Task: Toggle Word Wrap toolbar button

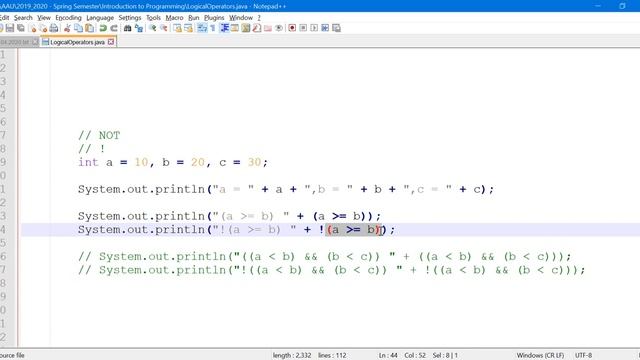Action: (202, 28)
